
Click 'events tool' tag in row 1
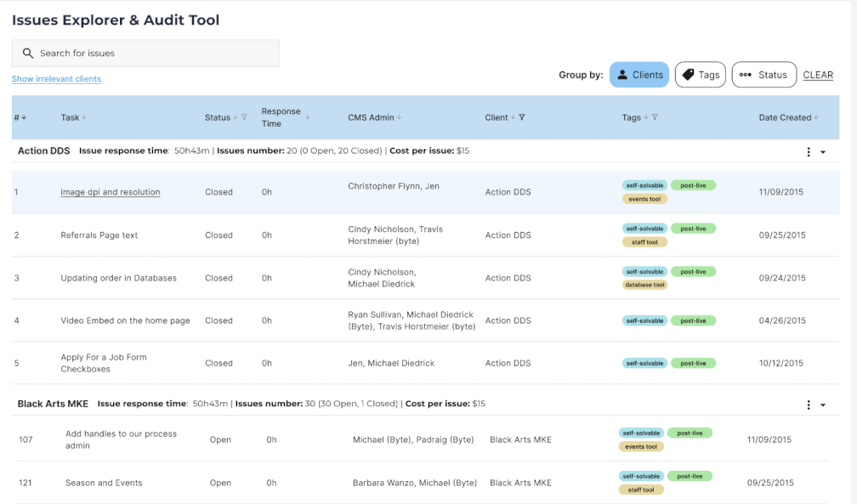(x=644, y=199)
